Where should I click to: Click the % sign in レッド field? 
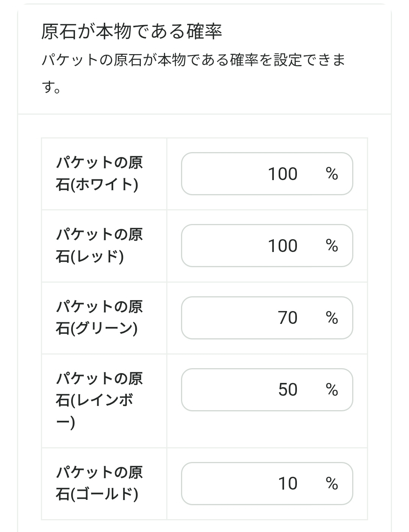click(332, 246)
